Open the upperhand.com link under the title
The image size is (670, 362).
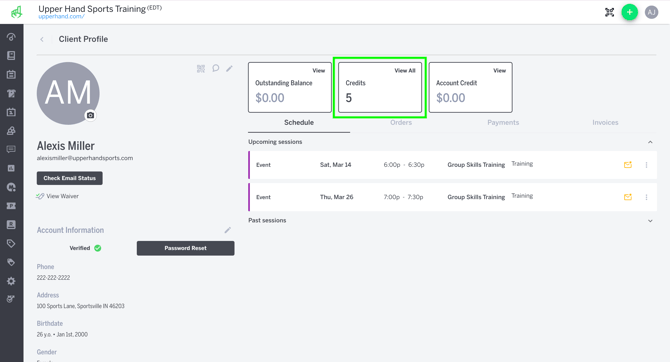(62, 17)
